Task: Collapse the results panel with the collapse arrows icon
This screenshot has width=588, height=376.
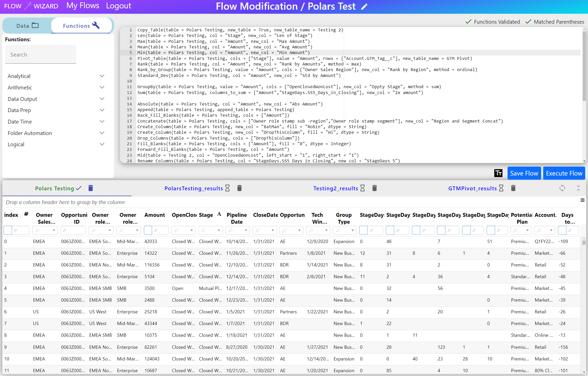Action: (x=578, y=188)
